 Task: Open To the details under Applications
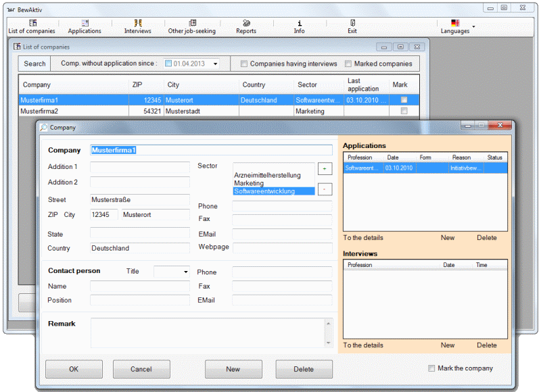coord(363,237)
